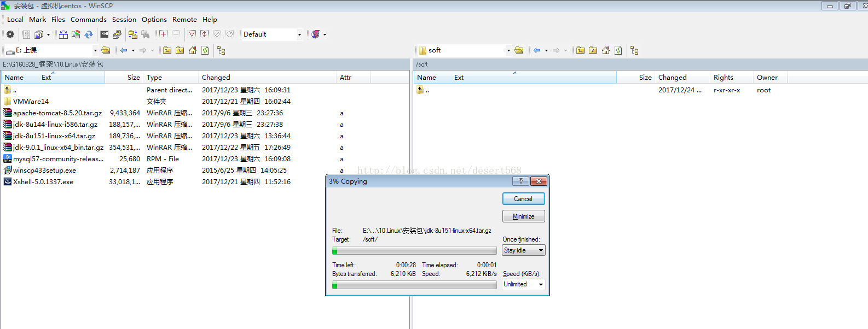Expand the New Session dropdown arrow
The image size is (868, 329).
(x=325, y=34)
